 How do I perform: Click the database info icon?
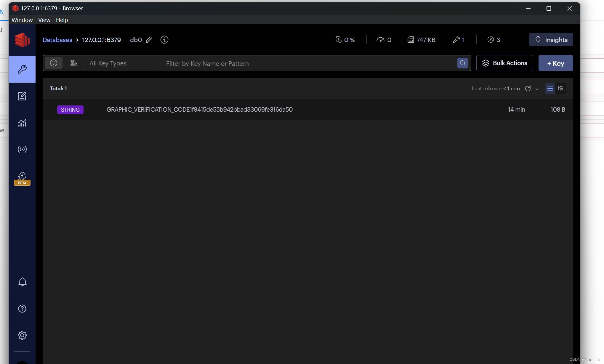coord(164,40)
